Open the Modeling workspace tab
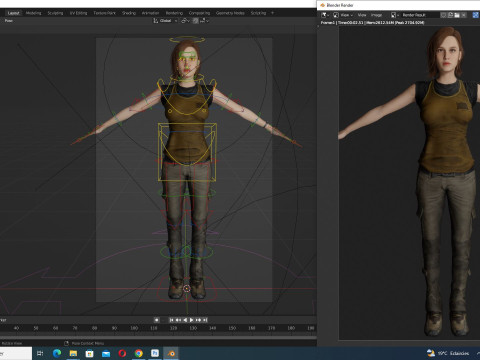 coord(33,13)
